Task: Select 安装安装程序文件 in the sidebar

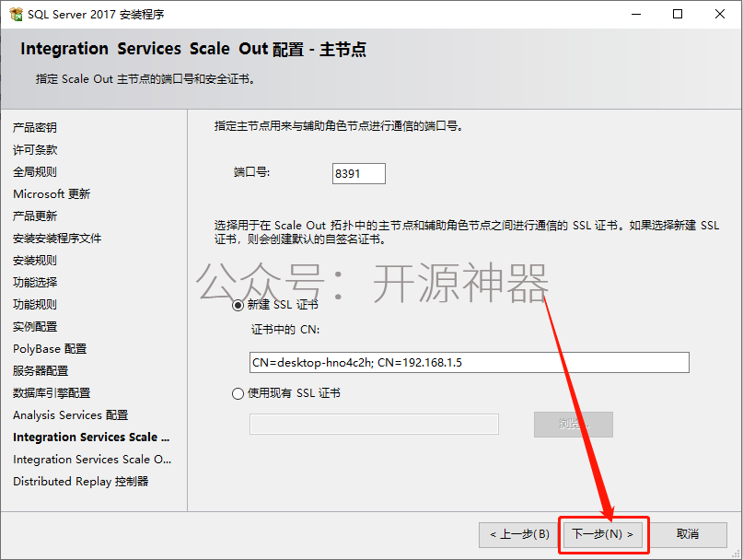Action: pyautogui.click(x=57, y=238)
